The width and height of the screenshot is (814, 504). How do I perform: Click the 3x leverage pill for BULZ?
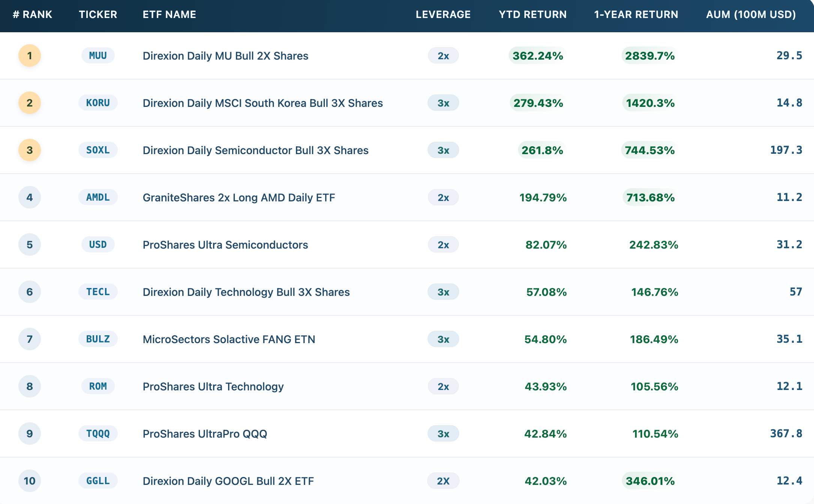pos(443,339)
